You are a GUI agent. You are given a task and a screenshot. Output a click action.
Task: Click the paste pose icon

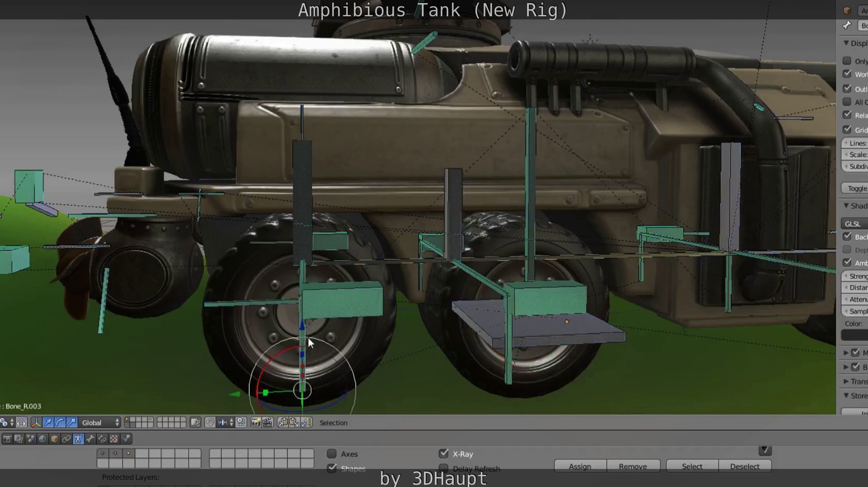coord(295,423)
